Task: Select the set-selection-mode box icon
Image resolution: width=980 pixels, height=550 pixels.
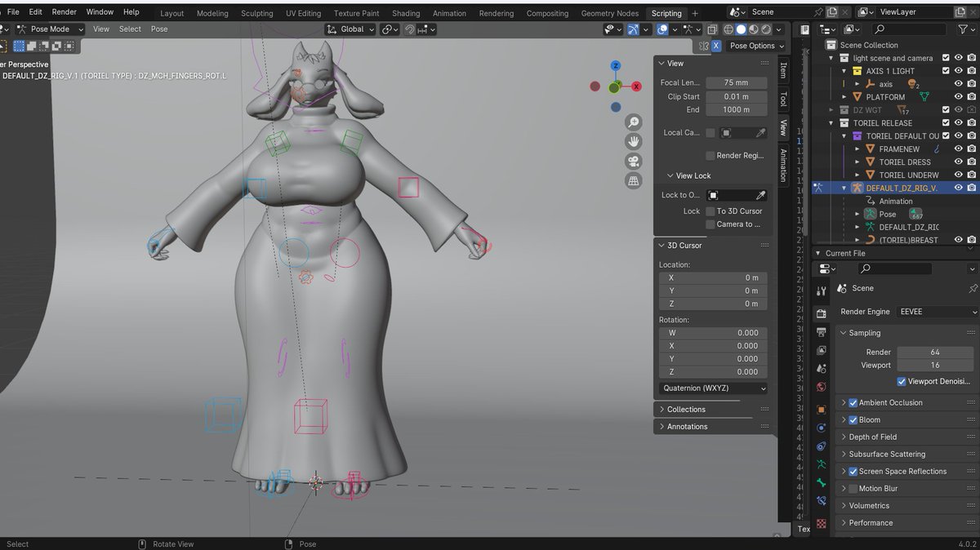Action: click(x=19, y=46)
